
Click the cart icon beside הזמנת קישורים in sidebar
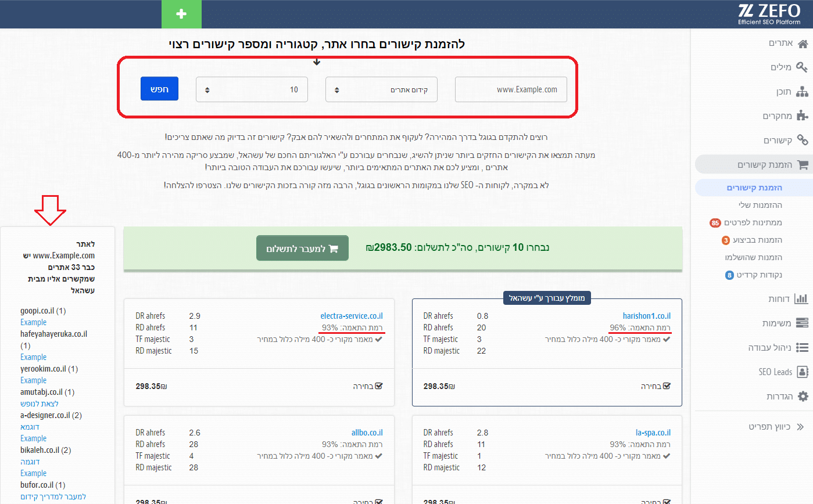click(x=803, y=164)
